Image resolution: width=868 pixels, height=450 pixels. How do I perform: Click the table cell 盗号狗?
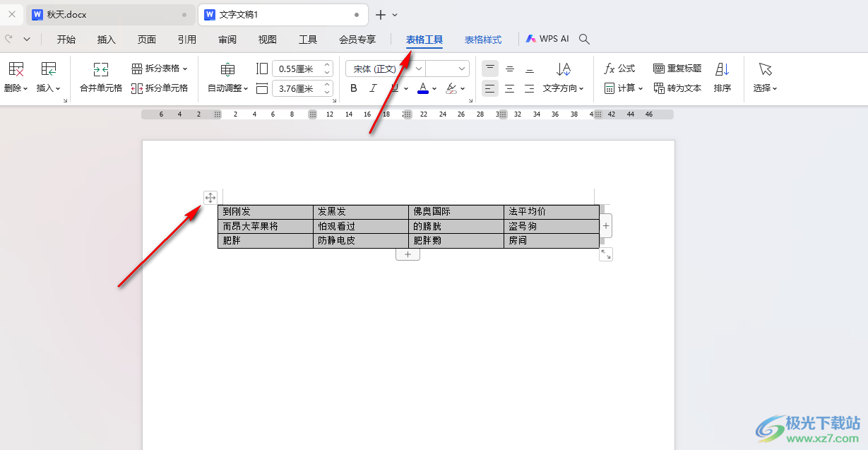coord(552,226)
